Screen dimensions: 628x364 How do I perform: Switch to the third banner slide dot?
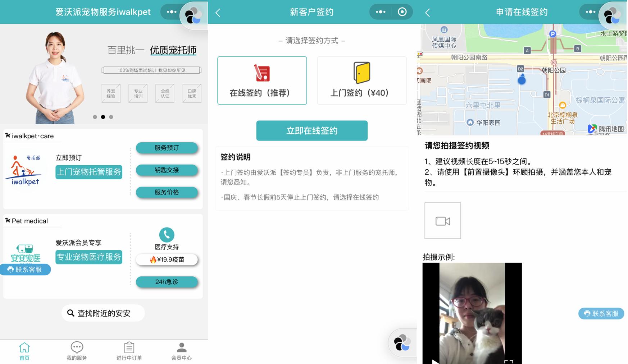(111, 117)
